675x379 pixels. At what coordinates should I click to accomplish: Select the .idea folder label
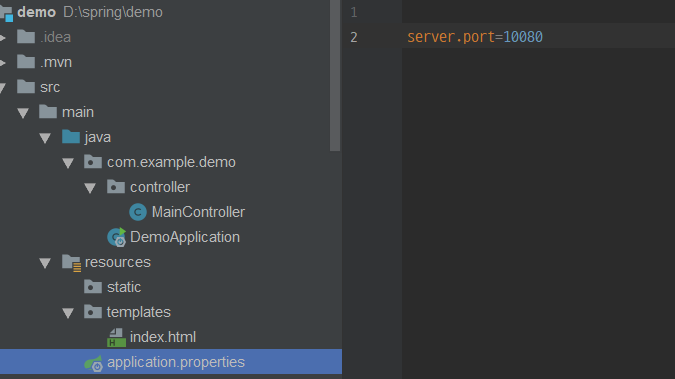(x=56, y=37)
